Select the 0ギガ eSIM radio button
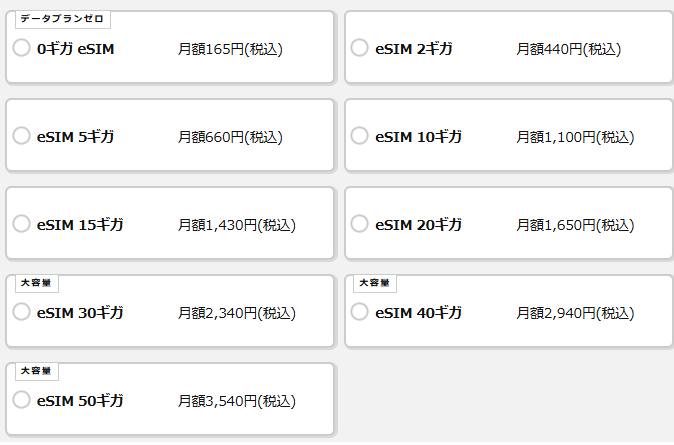 (x=22, y=48)
